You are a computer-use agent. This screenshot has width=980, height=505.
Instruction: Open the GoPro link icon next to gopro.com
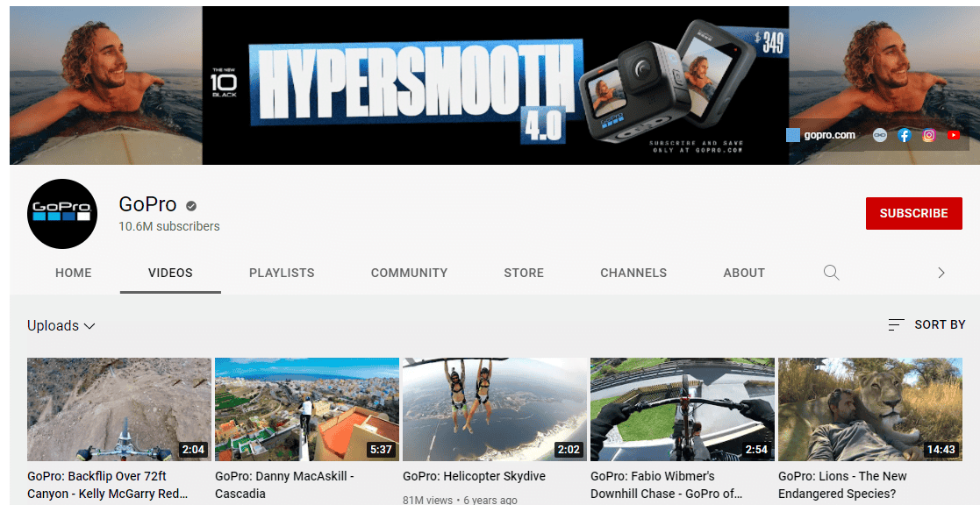tap(880, 135)
